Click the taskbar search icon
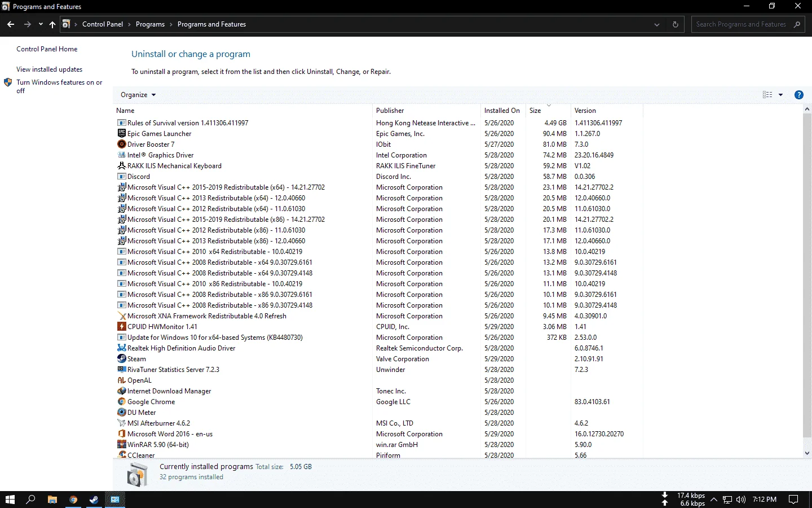 coord(31,500)
